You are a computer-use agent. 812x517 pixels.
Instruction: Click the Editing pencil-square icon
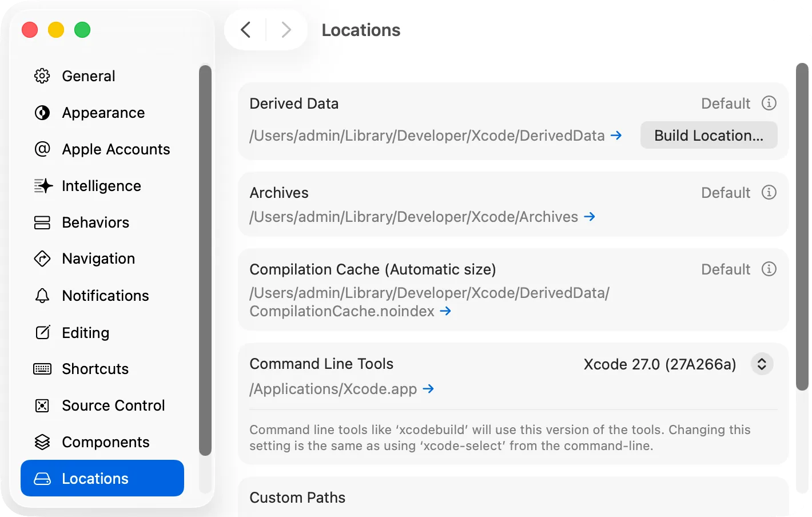click(43, 332)
